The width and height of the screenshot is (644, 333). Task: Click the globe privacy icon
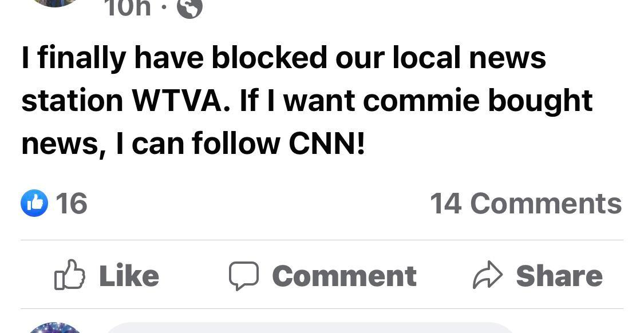click(x=189, y=8)
